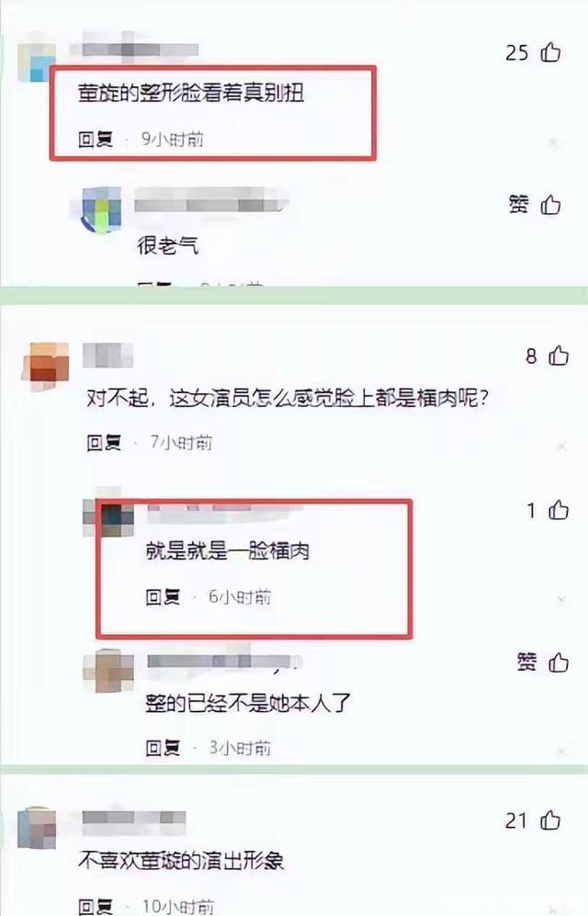Click 回复 under the 7小时前 comment

coord(104,443)
